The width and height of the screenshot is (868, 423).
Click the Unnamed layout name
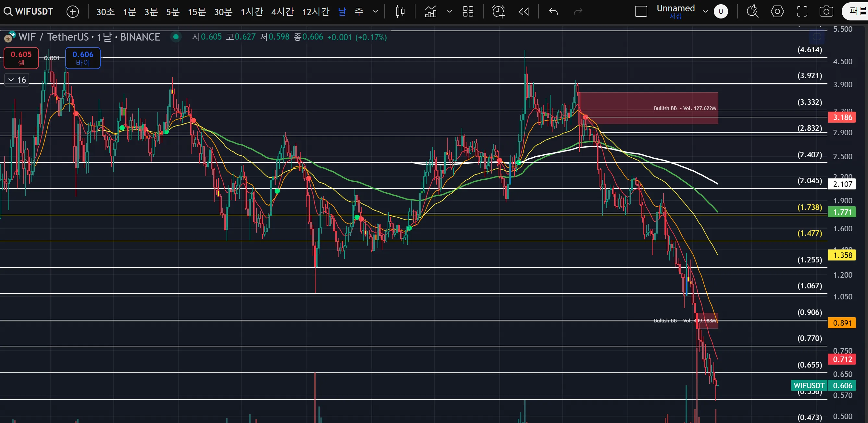coord(676,8)
